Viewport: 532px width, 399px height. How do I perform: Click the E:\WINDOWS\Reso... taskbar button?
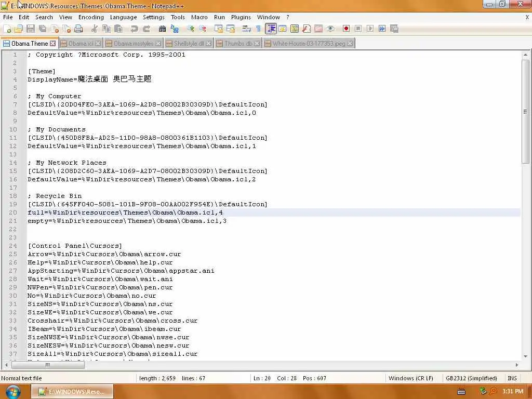click(72, 392)
